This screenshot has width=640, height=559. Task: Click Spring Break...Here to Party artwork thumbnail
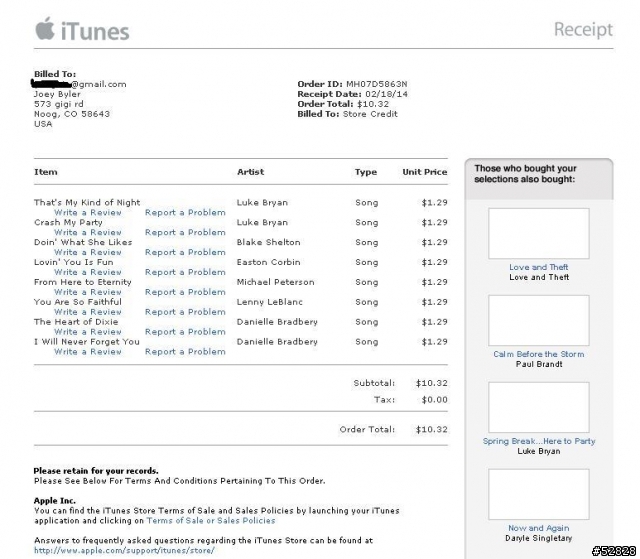click(x=539, y=407)
